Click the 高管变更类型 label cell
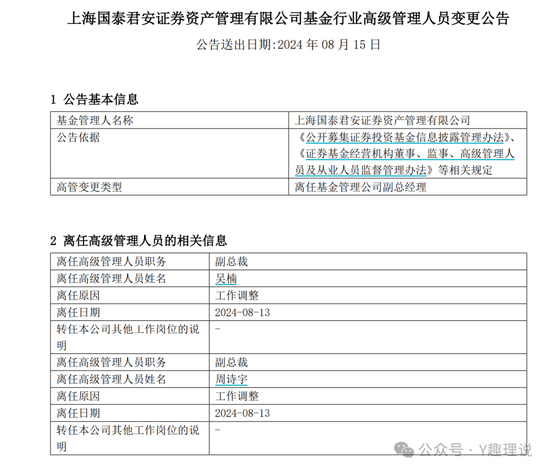Viewport: 550px width, 472px height. point(169,187)
